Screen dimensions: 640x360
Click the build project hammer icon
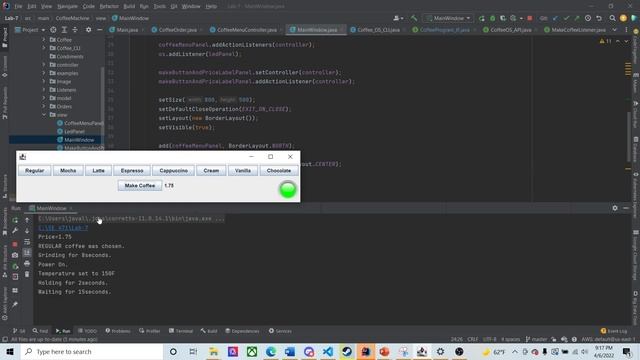click(414, 18)
